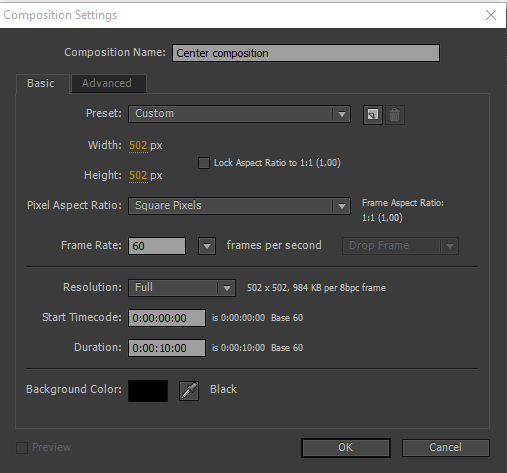Open the Resolution dropdown set to Full

182,288
